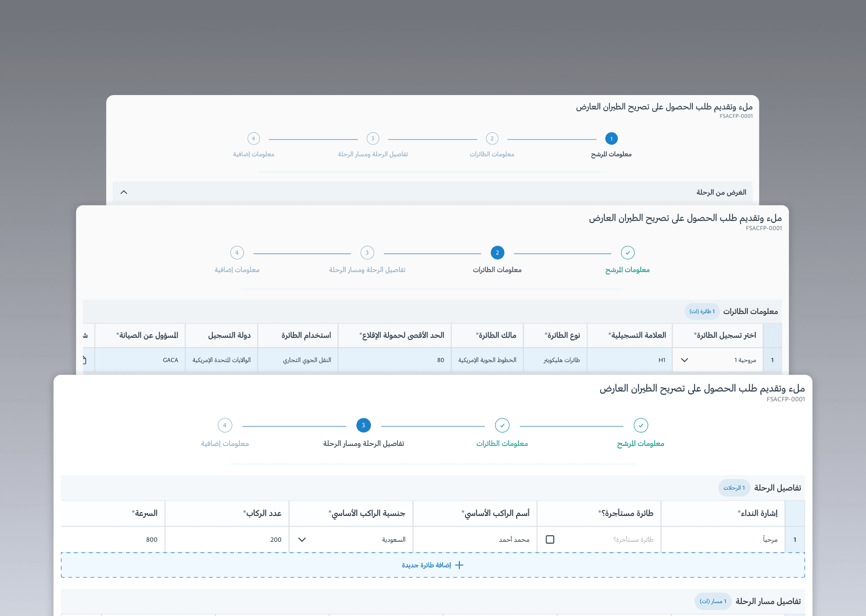866x616 pixels.
Task: Select the معلومات الطائرات step label
Action: 502,444
